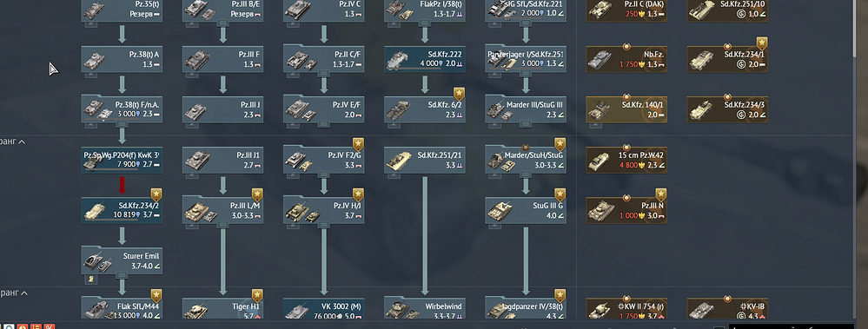Select the KV-IB squadron vehicle

[727, 308]
